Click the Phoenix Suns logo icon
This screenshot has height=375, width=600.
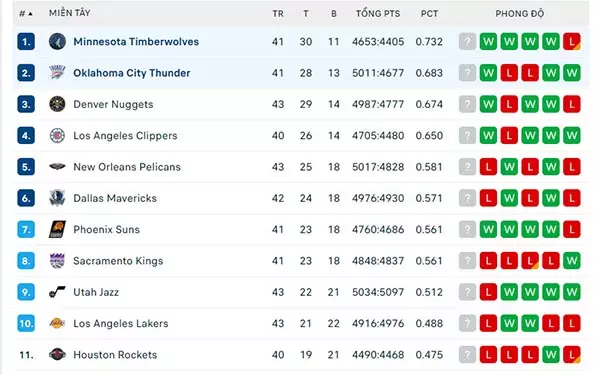pos(57,229)
